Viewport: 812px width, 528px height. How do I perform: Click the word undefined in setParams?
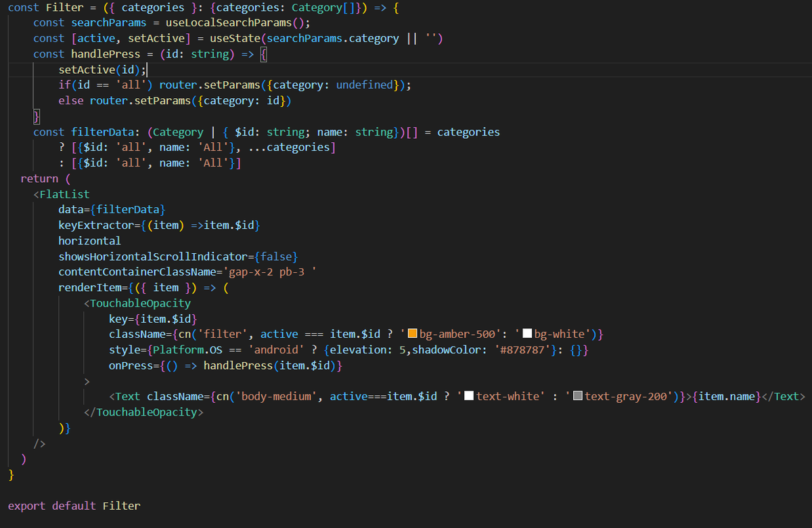click(364, 85)
